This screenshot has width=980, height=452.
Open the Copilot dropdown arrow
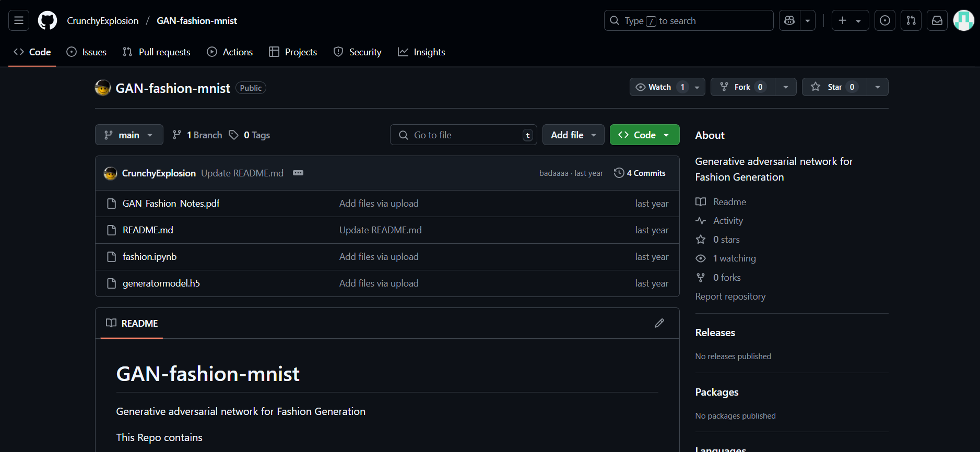tap(808, 21)
